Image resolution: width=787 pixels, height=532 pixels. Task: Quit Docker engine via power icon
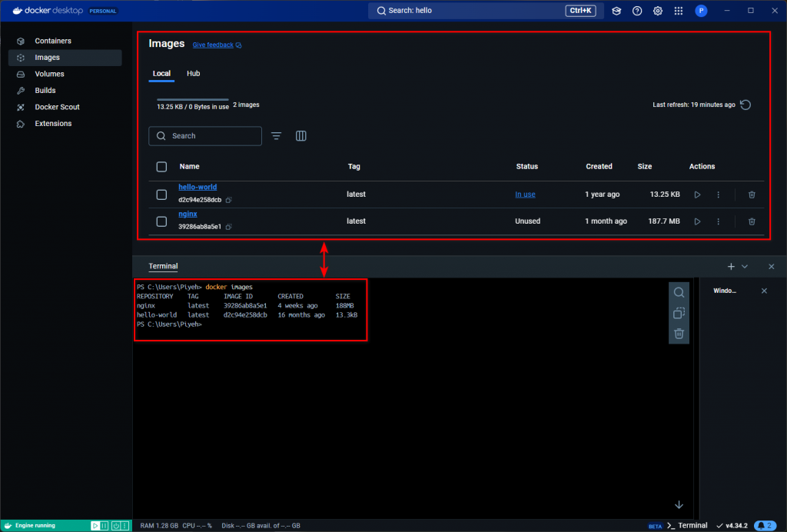[116, 526]
